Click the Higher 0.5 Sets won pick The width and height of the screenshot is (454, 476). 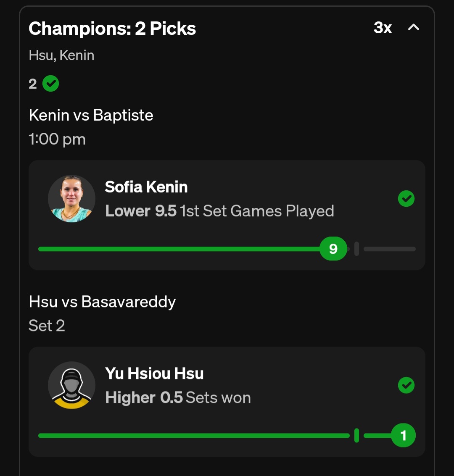(x=178, y=397)
